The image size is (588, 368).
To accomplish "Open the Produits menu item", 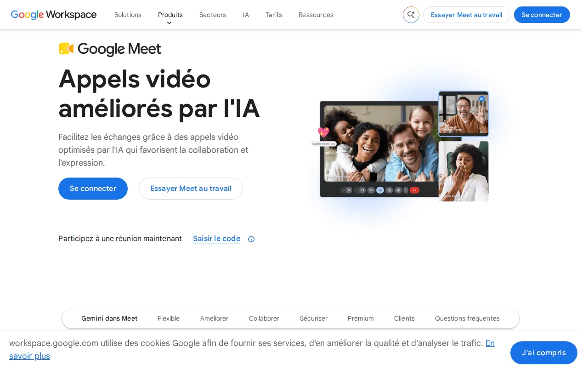I will click(x=170, y=15).
